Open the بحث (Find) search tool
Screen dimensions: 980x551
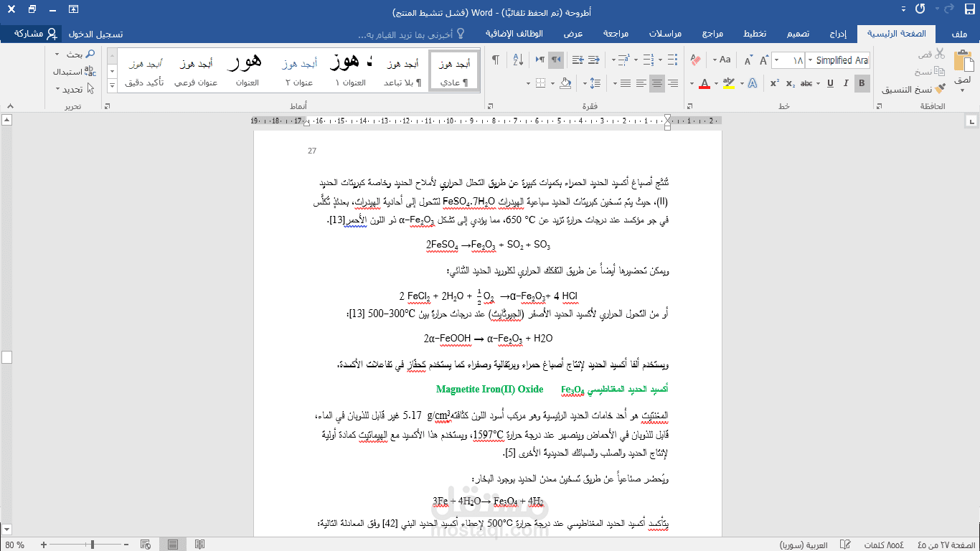80,55
